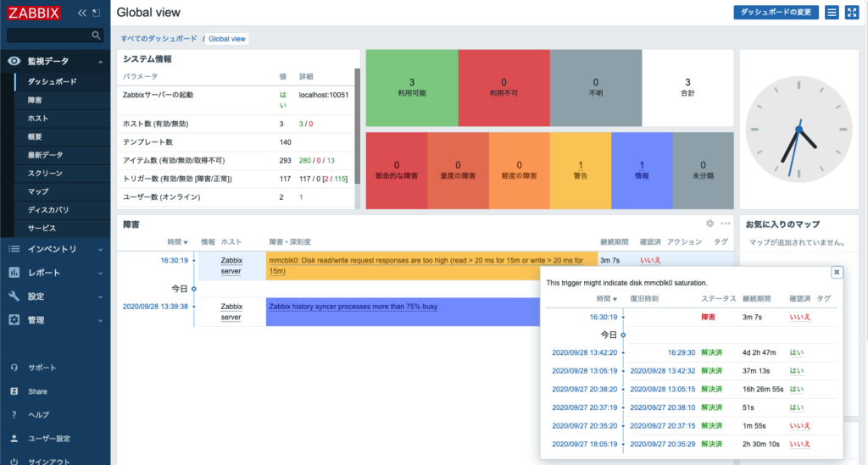Click はい acknowledge on 4d 2h 47m row
Screen dimensions: 868x465
click(x=797, y=352)
